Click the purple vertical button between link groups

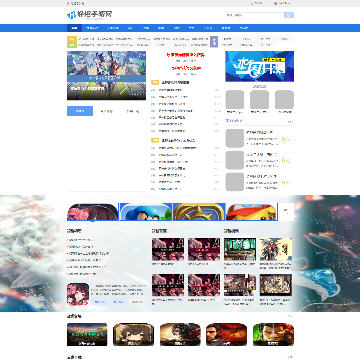coord(214,42)
